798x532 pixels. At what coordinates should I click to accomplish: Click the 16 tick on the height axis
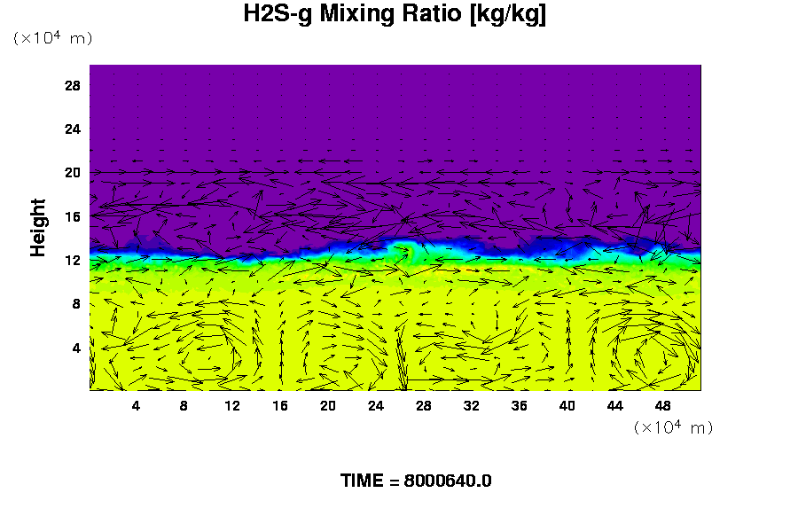coord(73,216)
